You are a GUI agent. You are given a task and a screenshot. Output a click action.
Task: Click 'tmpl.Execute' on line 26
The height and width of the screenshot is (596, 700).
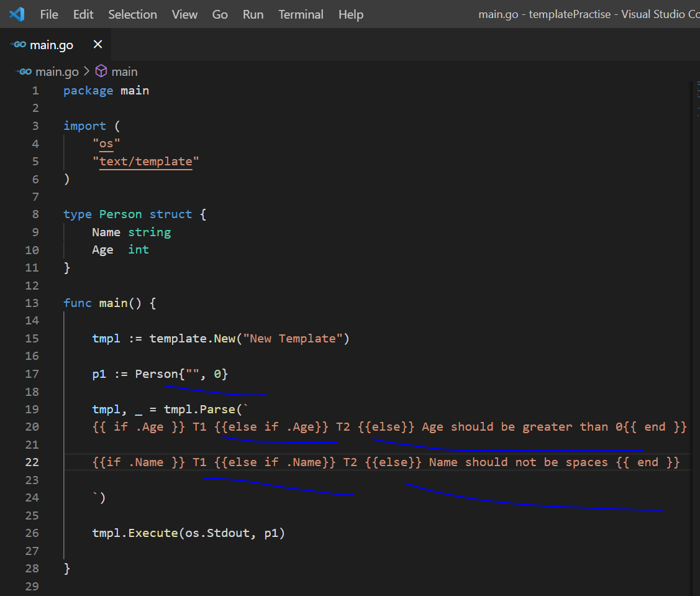pyautogui.click(x=135, y=533)
